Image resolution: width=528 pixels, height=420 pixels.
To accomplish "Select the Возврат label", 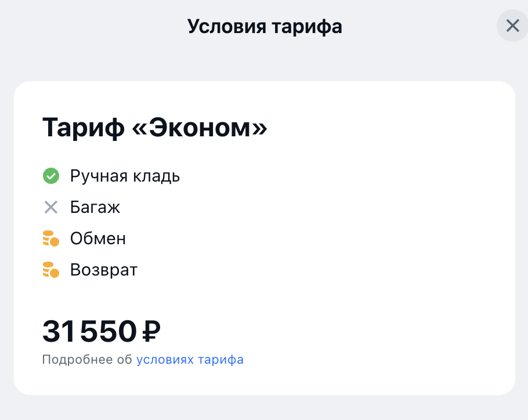I will (x=104, y=270).
